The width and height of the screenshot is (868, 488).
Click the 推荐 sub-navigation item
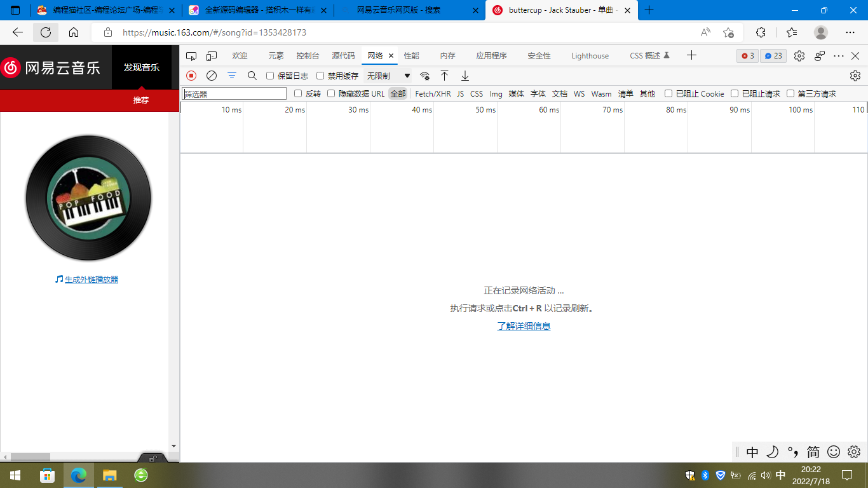[x=140, y=100]
